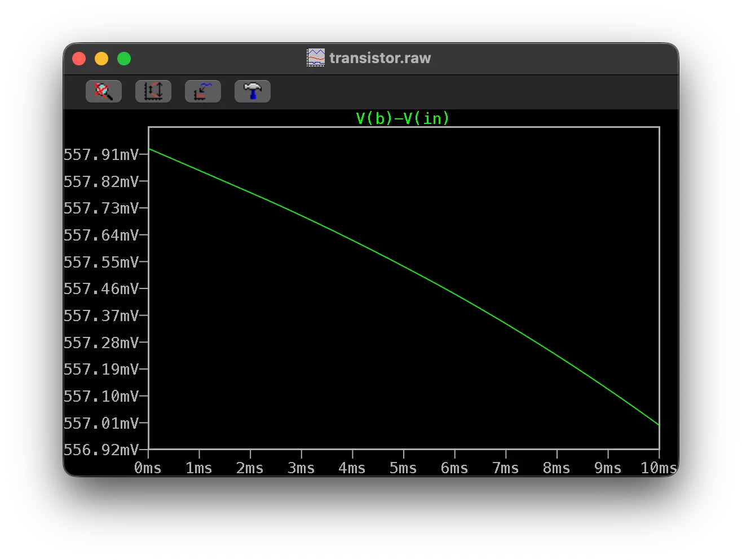Screen dimensions: 742x560
Task: Click the 10ms time axis label
Action: (x=658, y=468)
